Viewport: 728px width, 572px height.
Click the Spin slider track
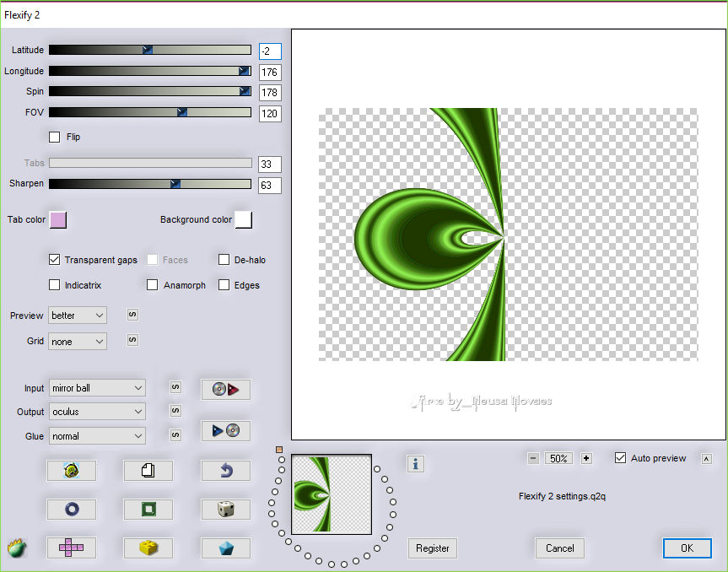click(x=150, y=91)
